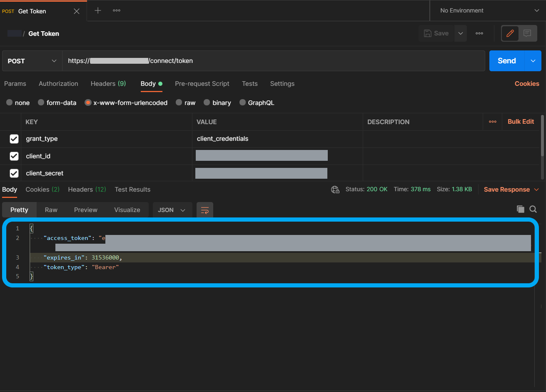Click the client_credentials value cell
The width and height of the screenshot is (546, 392).
pyautogui.click(x=277, y=139)
